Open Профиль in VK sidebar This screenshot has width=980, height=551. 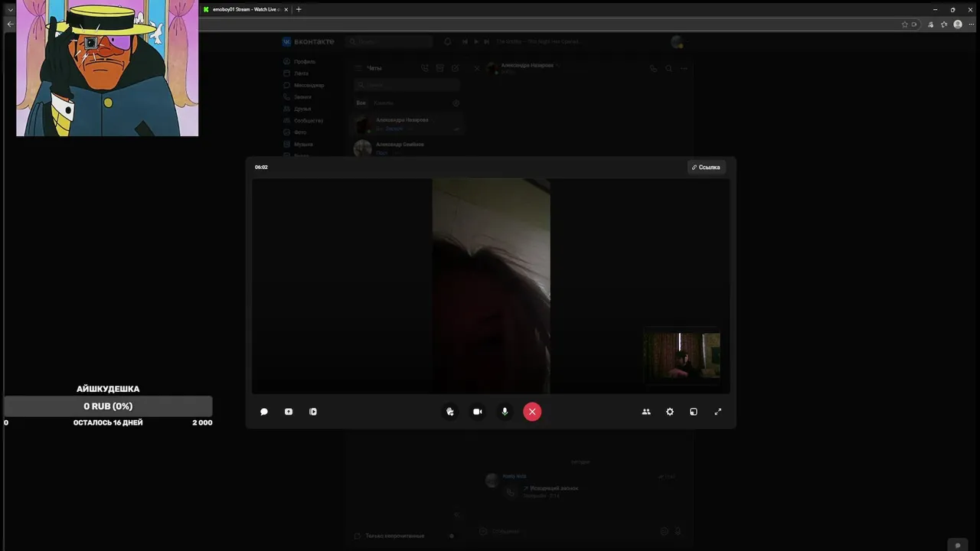tap(299, 61)
